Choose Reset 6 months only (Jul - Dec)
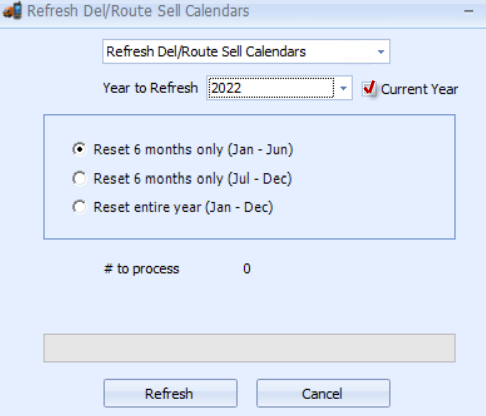 coord(79,178)
